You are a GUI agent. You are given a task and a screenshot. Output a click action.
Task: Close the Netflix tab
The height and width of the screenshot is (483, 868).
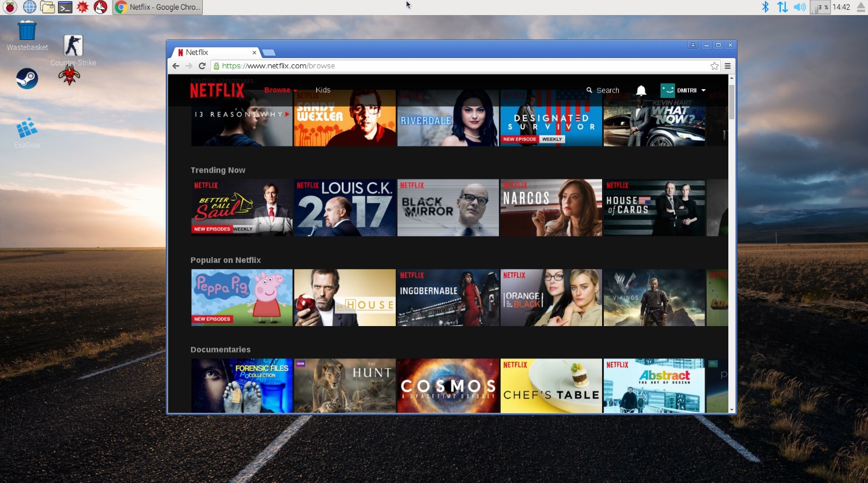click(254, 52)
